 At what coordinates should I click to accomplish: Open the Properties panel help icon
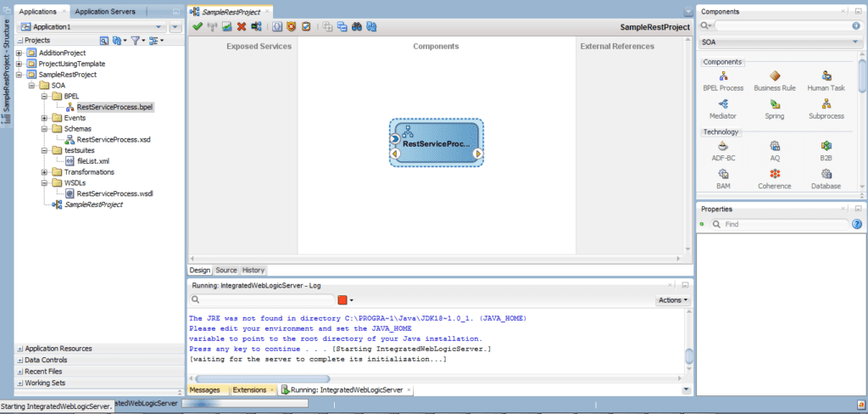click(856, 225)
